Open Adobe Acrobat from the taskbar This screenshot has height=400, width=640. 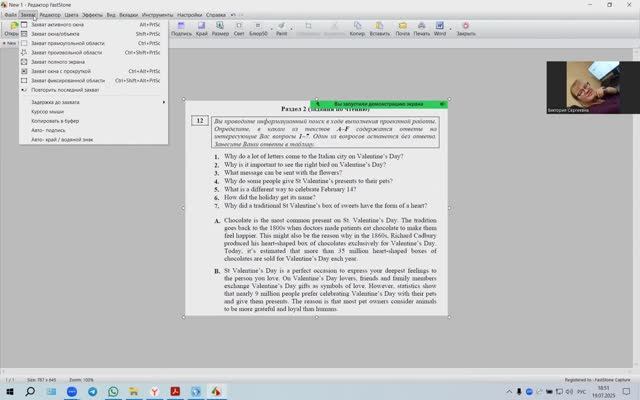coord(176,392)
